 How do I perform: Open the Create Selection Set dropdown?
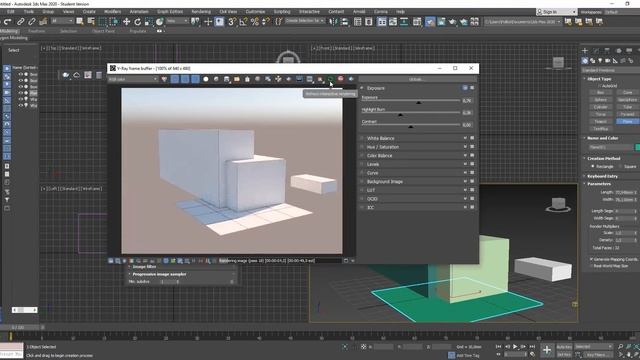(305, 21)
